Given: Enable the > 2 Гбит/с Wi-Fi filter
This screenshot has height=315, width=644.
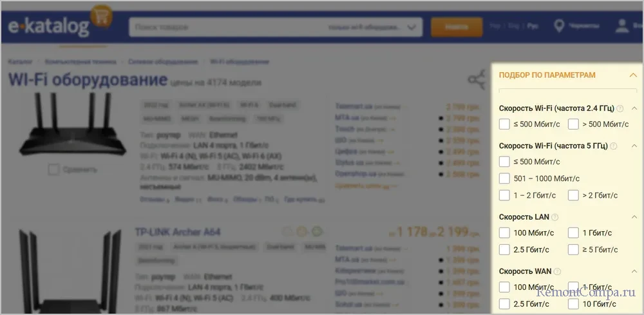Looking at the screenshot, I should click(573, 195).
